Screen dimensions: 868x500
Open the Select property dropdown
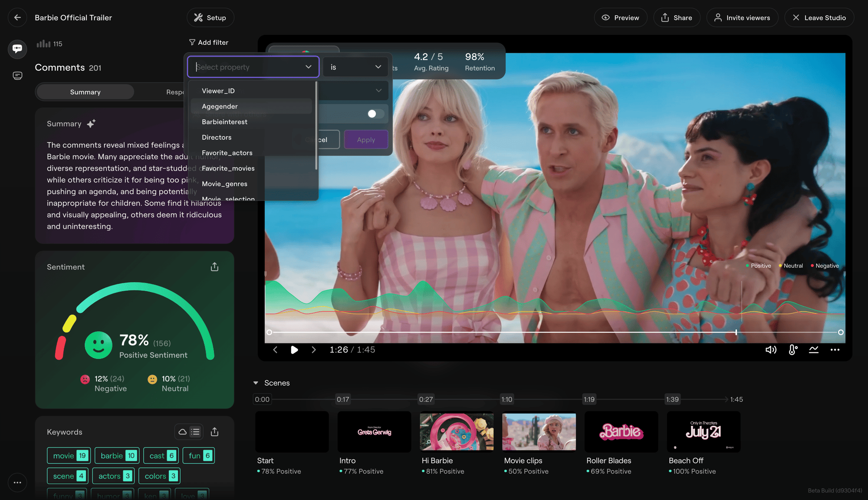tap(253, 67)
